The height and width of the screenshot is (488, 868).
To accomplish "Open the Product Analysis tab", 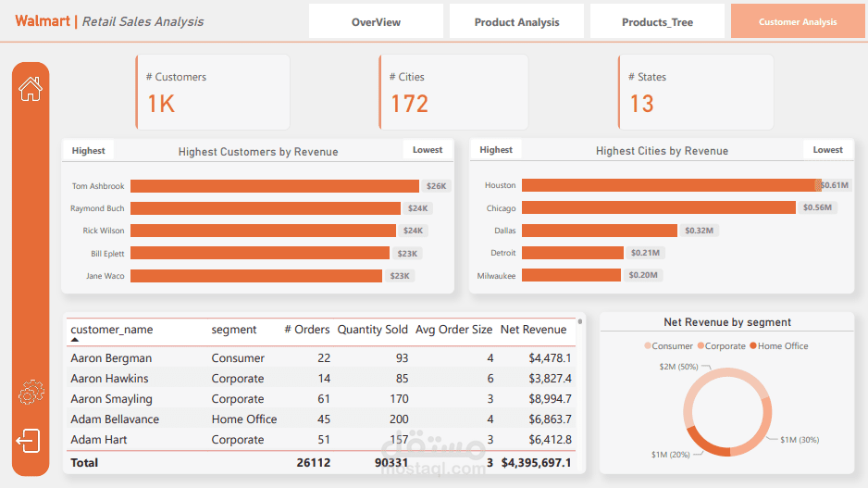I will click(x=516, y=22).
